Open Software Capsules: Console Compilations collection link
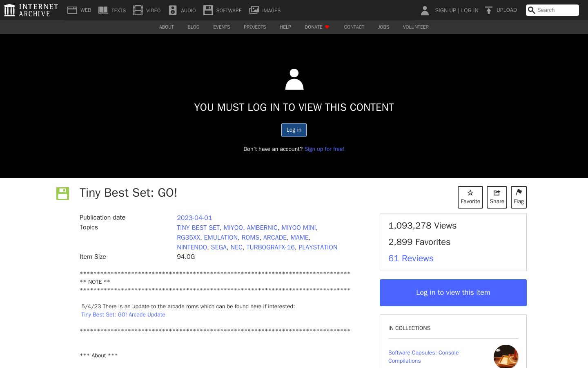 423,357
